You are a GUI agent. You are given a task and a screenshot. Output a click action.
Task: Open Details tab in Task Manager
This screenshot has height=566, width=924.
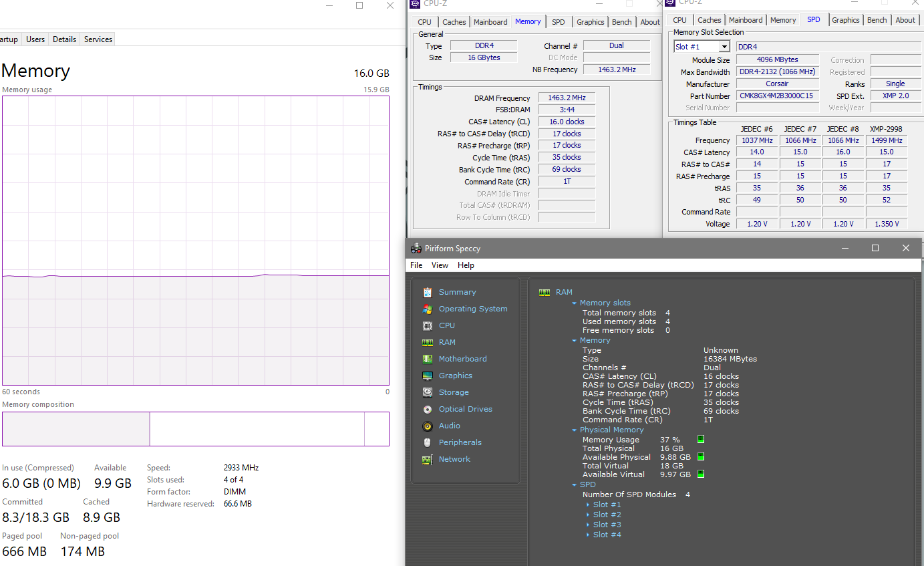point(64,39)
